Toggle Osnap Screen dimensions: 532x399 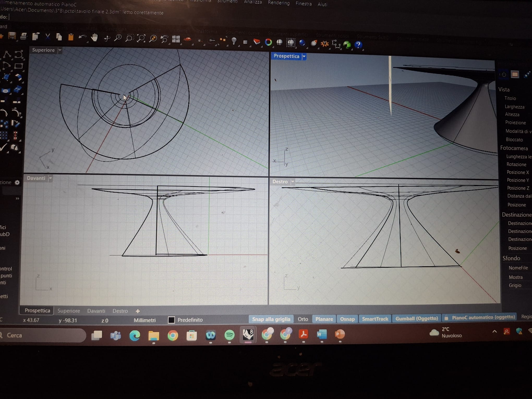pyautogui.click(x=347, y=319)
